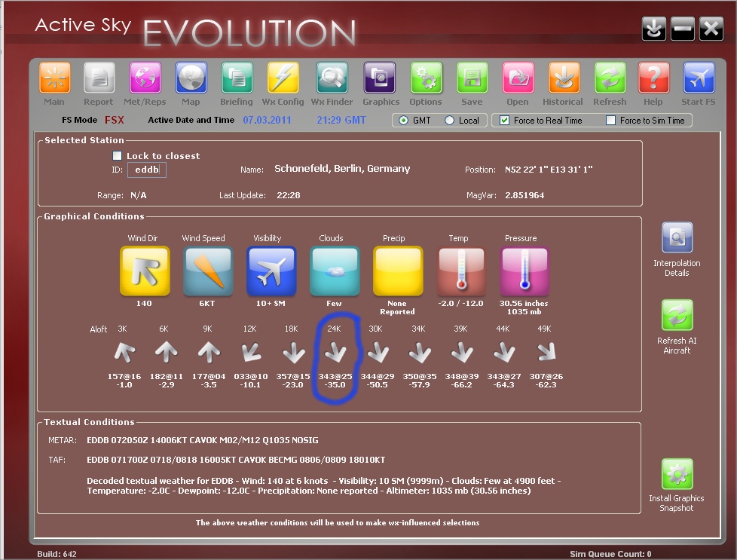Click the Clouds condition tile
Viewport: 737px width, 560px height.
click(335, 271)
